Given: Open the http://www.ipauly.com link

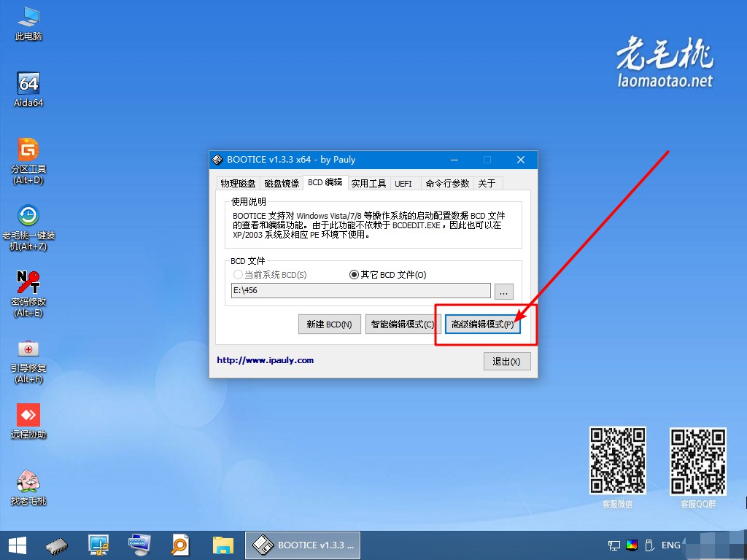Looking at the screenshot, I should click(x=265, y=359).
